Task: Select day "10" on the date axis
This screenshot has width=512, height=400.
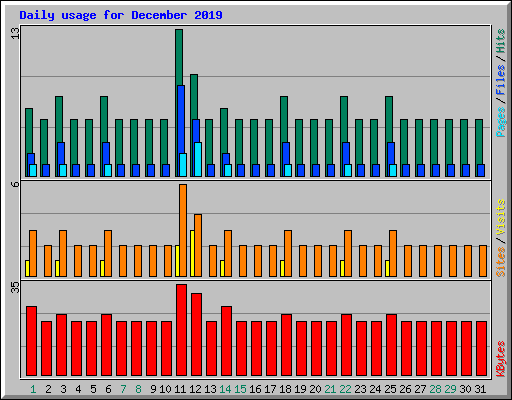Action: click(165, 389)
